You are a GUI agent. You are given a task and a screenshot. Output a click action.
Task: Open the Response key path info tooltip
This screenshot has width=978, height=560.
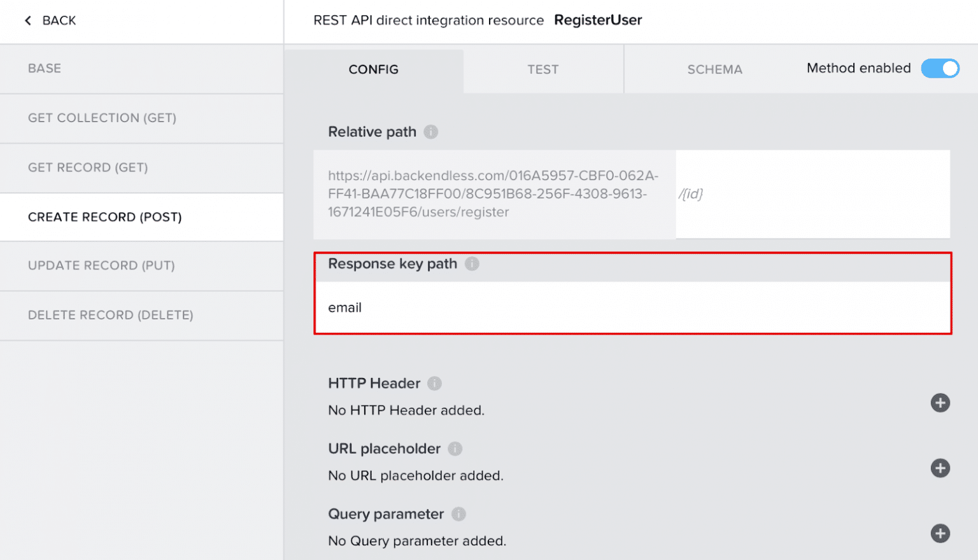pos(472,263)
